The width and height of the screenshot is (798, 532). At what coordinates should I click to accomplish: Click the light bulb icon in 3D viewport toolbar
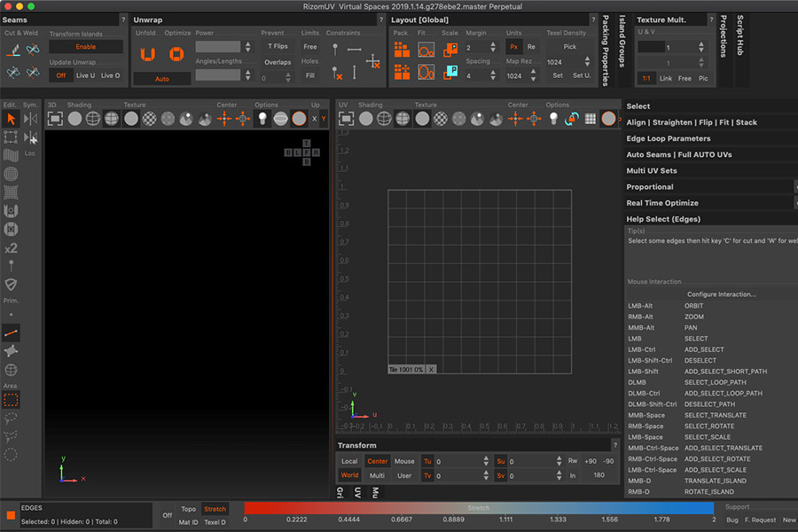click(262, 119)
